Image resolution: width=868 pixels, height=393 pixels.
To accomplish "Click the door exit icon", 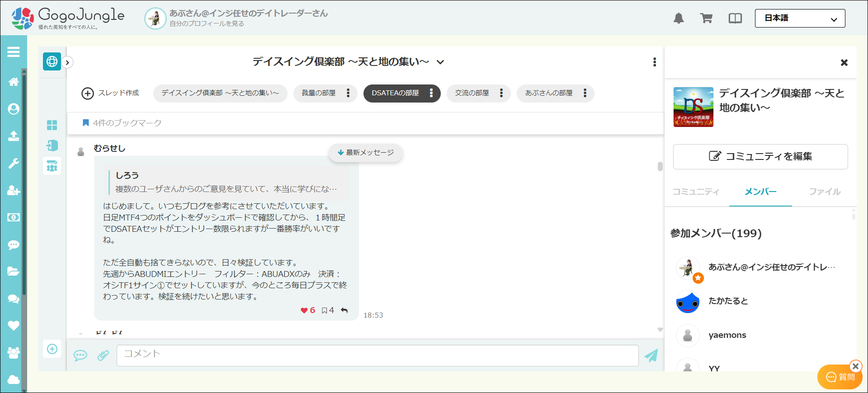I will point(52,145).
